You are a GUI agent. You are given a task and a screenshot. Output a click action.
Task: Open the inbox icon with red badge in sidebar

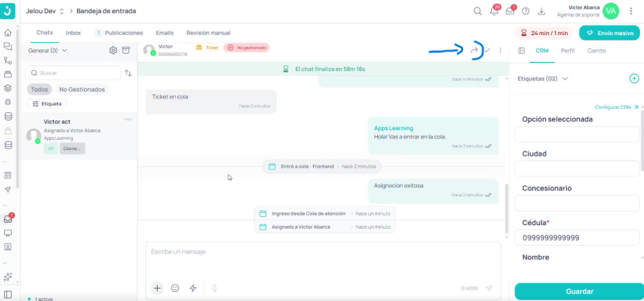point(8,219)
